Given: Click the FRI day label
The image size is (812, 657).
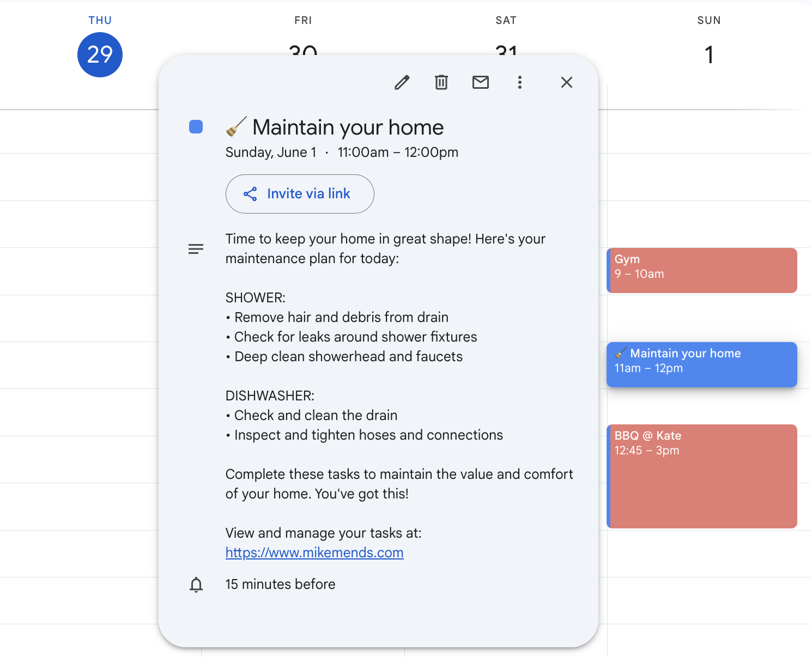Looking at the screenshot, I should [303, 21].
